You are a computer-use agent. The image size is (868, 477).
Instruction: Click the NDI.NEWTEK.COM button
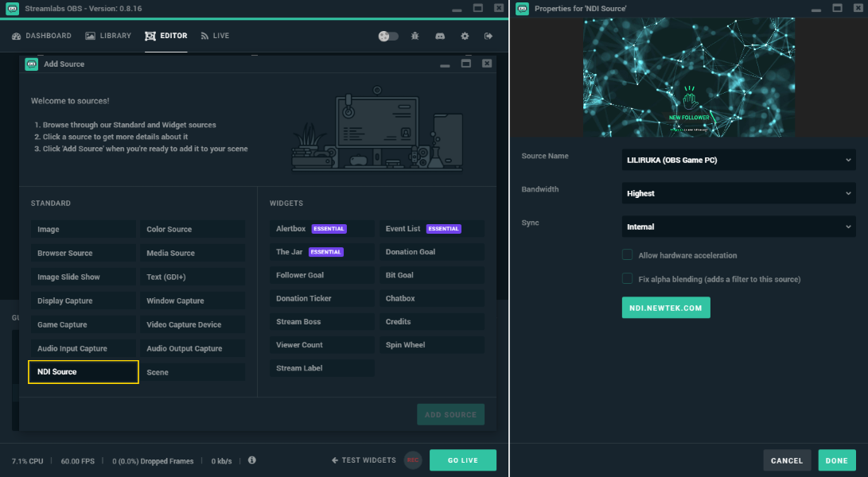(x=666, y=308)
